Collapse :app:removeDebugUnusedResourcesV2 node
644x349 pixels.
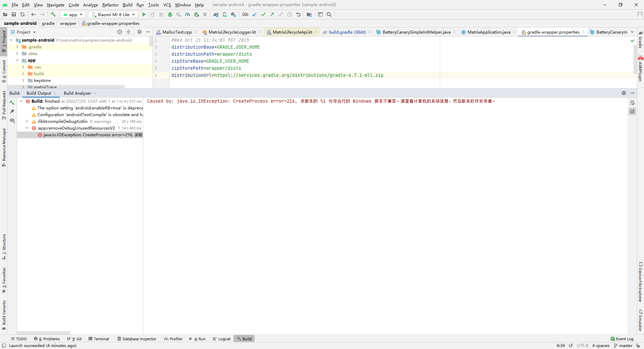point(27,128)
